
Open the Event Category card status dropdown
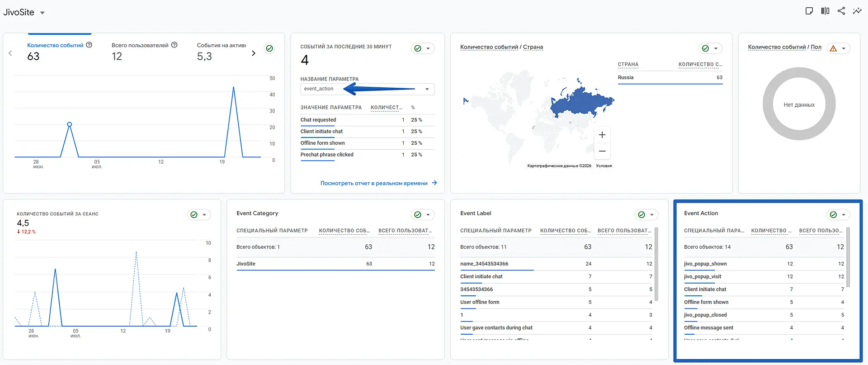423,215
